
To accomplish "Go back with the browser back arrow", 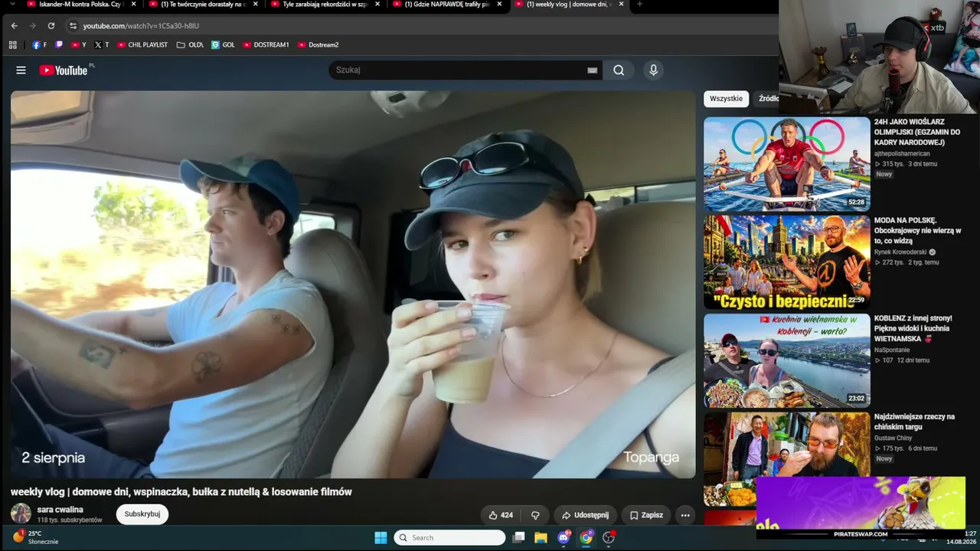I will (x=14, y=26).
